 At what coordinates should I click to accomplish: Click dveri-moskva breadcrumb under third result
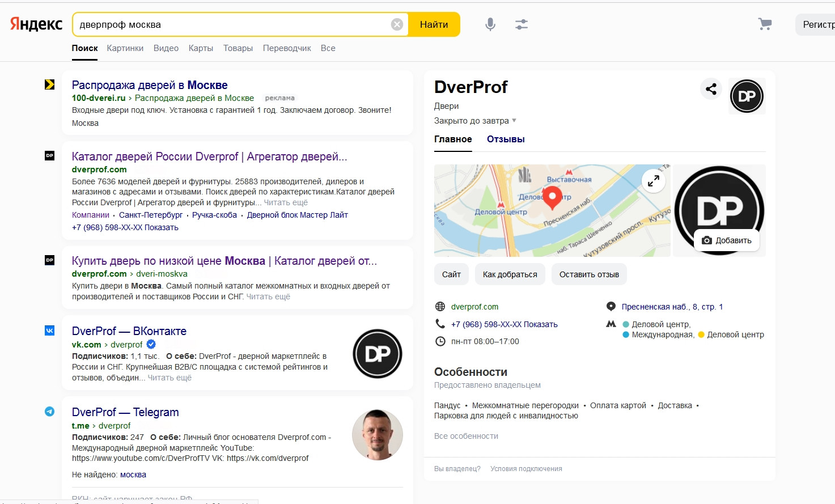162,274
